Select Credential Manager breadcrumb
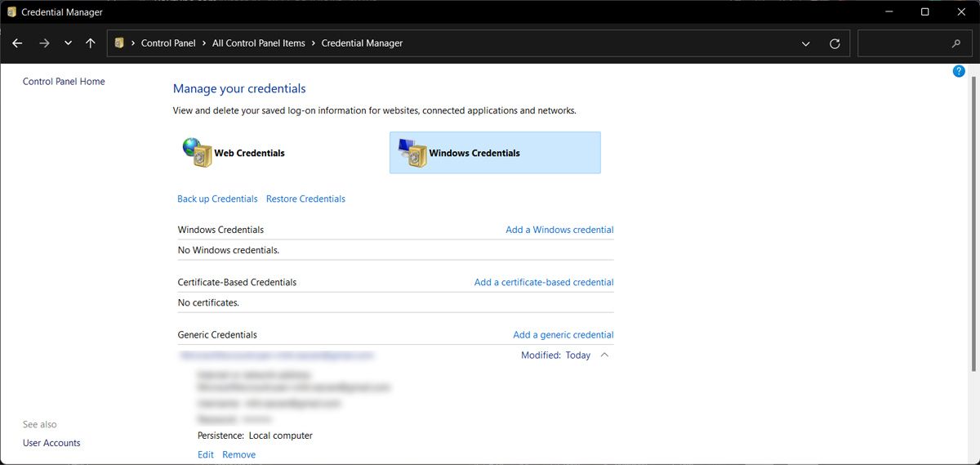 pyautogui.click(x=362, y=43)
